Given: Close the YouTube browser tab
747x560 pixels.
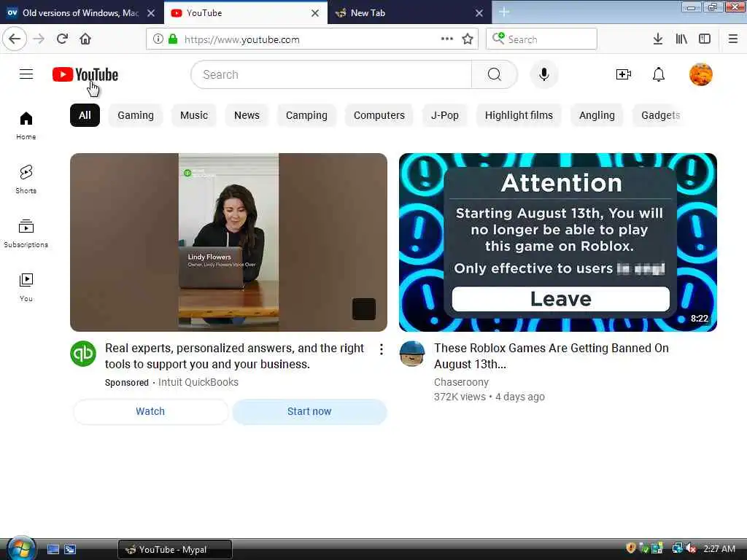Looking at the screenshot, I should coord(315,13).
